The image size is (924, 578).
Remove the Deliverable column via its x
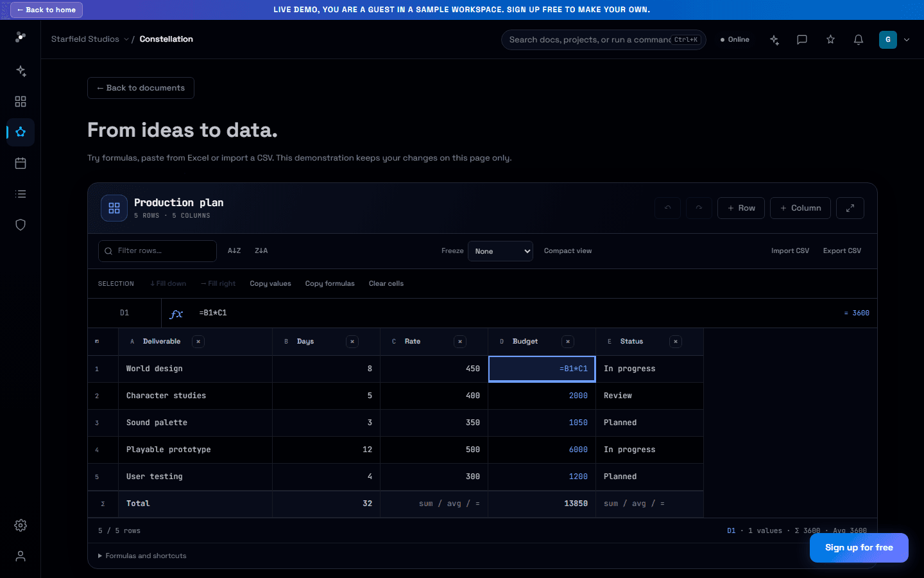point(198,342)
